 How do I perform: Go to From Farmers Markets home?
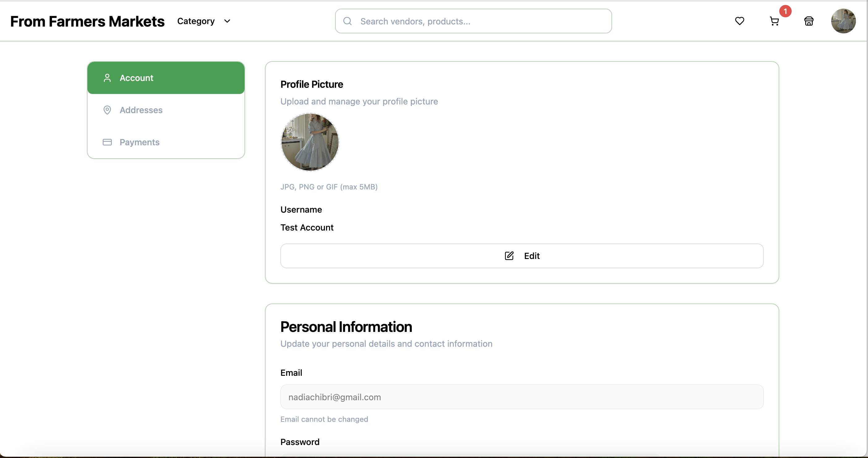coord(87,21)
